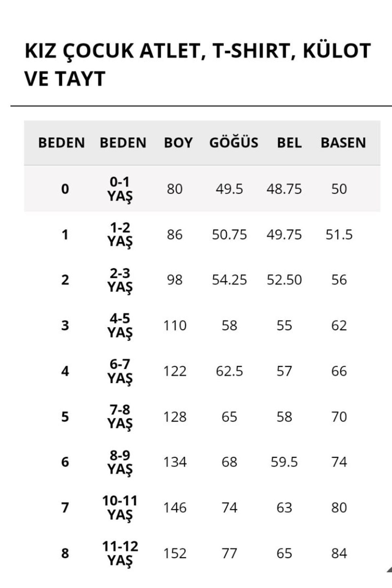Select the BEL column header

[289, 143]
